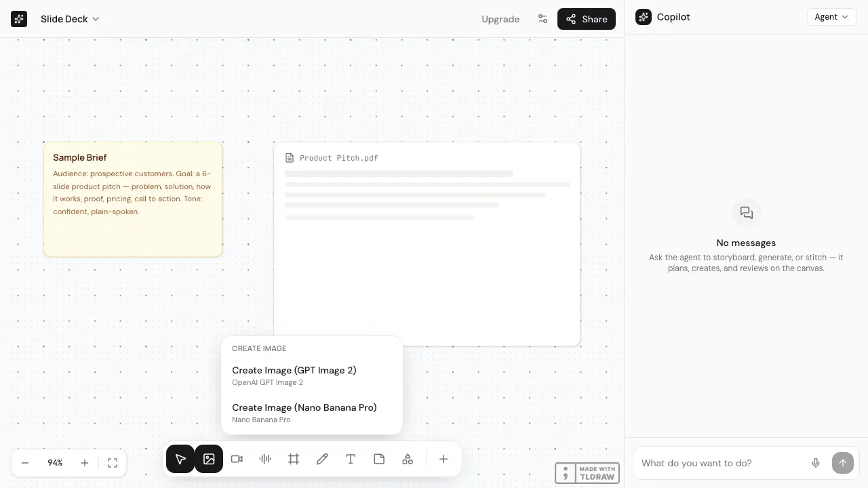Image resolution: width=868 pixels, height=488 pixels.
Task: Click the Copilot panel title
Action: click(x=673, y=17)
